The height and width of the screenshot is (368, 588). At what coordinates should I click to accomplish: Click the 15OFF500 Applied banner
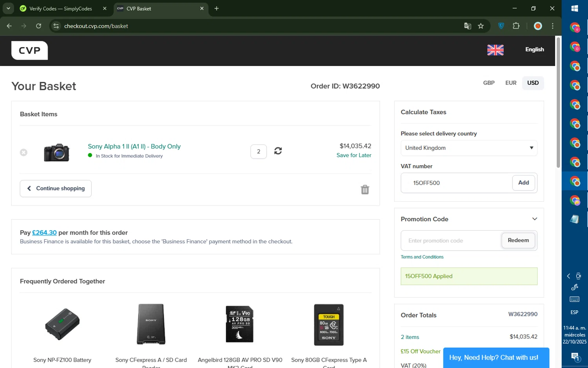[469, 276]
